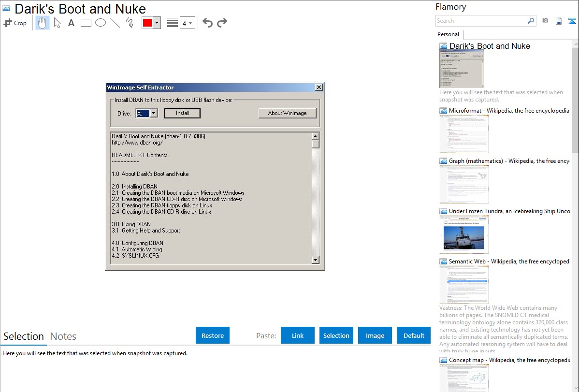Open the Selection tab
Screen dimensions: 579x392
pos(24,336)
